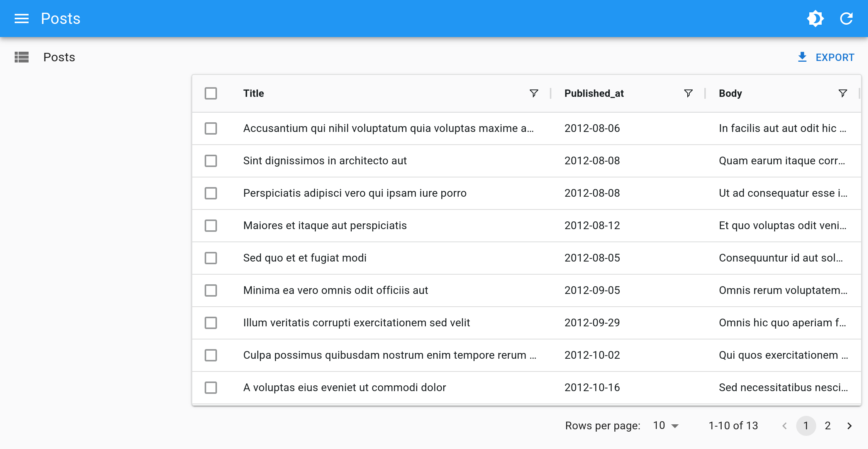Refresh the posts list
868x449 pixels.
(846, 18)
